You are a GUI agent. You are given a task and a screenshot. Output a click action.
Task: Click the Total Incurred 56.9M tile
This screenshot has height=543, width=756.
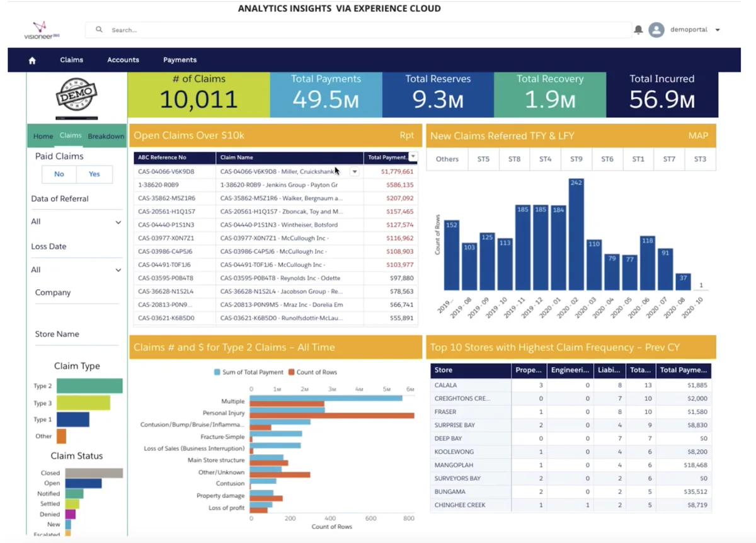[x=662, y=94]
